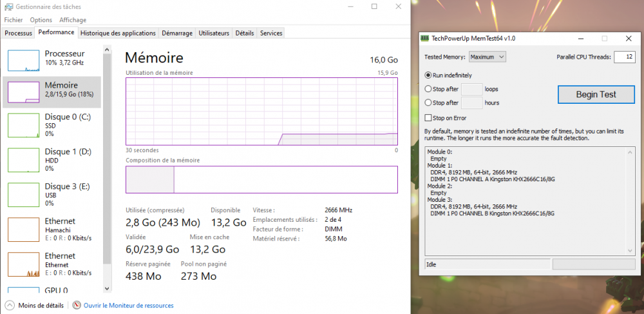
Task: Click the Resource Monitor icon at bottom
Action: click(x=77, y=305)
